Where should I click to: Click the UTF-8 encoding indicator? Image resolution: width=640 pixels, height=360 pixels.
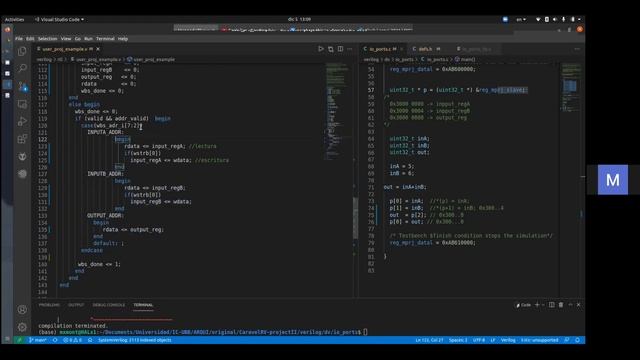coord(478,340)
